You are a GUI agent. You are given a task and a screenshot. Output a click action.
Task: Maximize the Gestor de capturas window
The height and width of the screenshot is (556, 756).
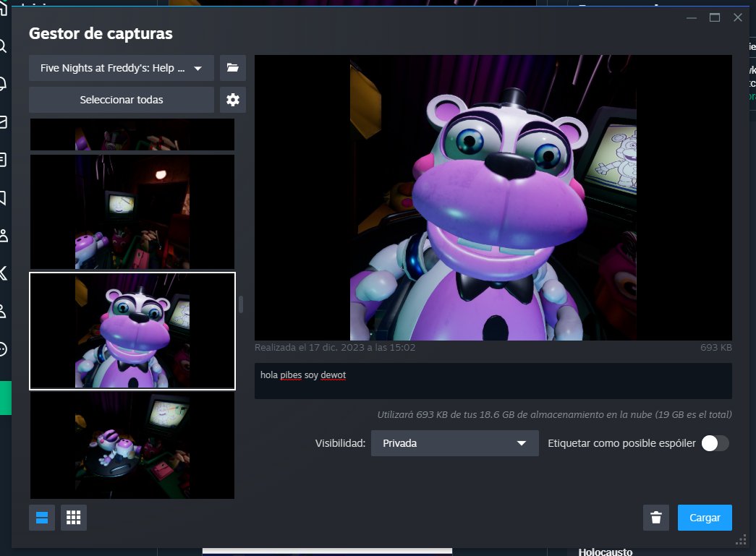pos(715,18)
